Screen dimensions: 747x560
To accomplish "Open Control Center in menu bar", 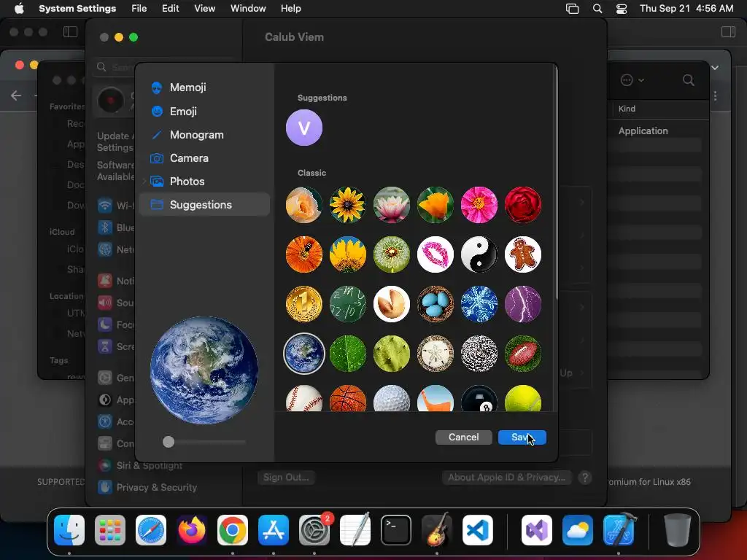I will 622,9.
